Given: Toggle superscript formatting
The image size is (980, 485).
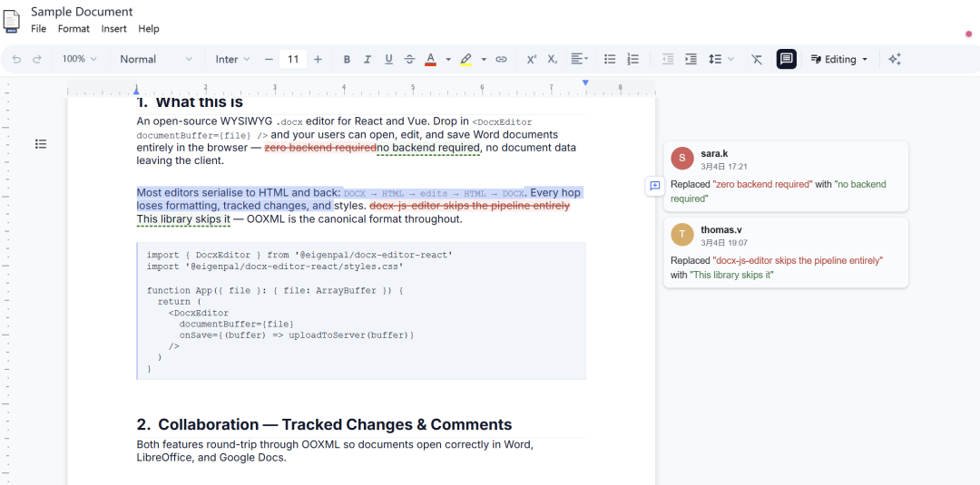Looking at the screenshot, I should tap(532, 59).
